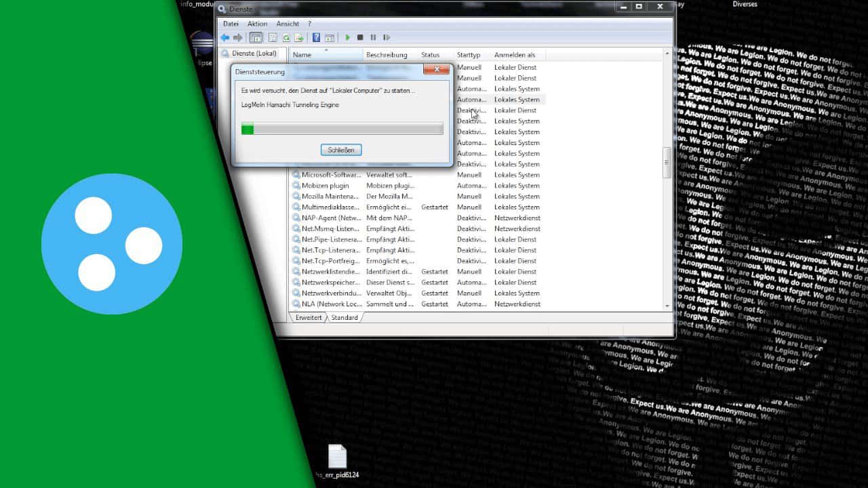
Task: Open the ? help menu
Action: (310, 24)
